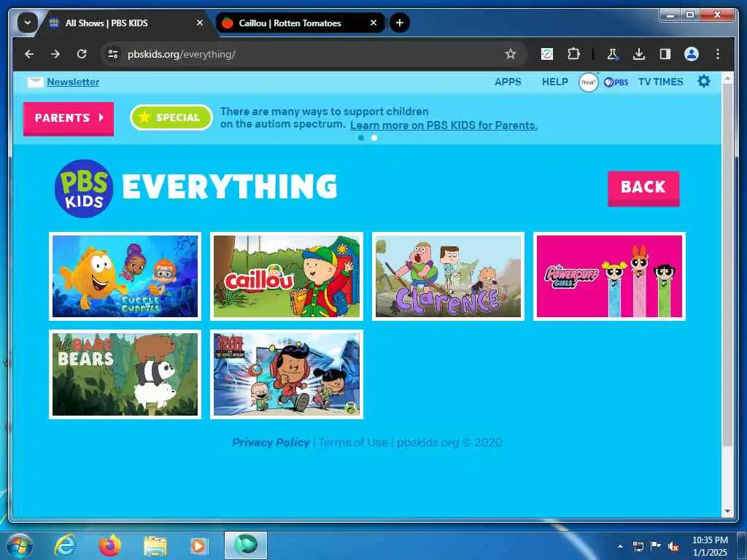
Task: Open the Clarence show thumbnail
Action: 448,276
